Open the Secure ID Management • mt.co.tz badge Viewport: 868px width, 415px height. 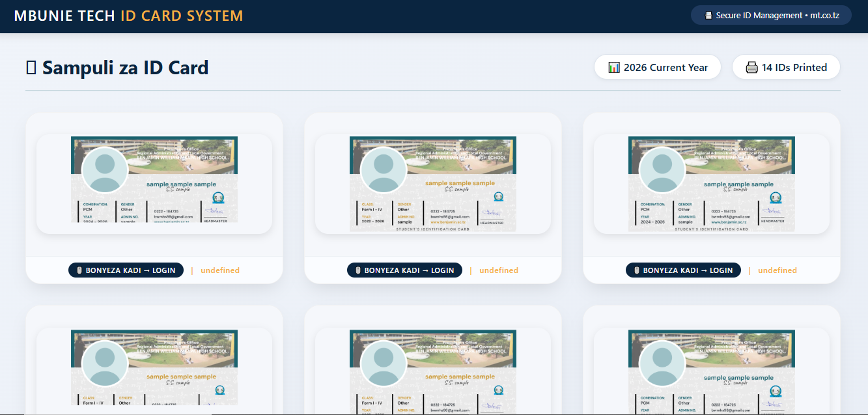(x=771, y=16)
